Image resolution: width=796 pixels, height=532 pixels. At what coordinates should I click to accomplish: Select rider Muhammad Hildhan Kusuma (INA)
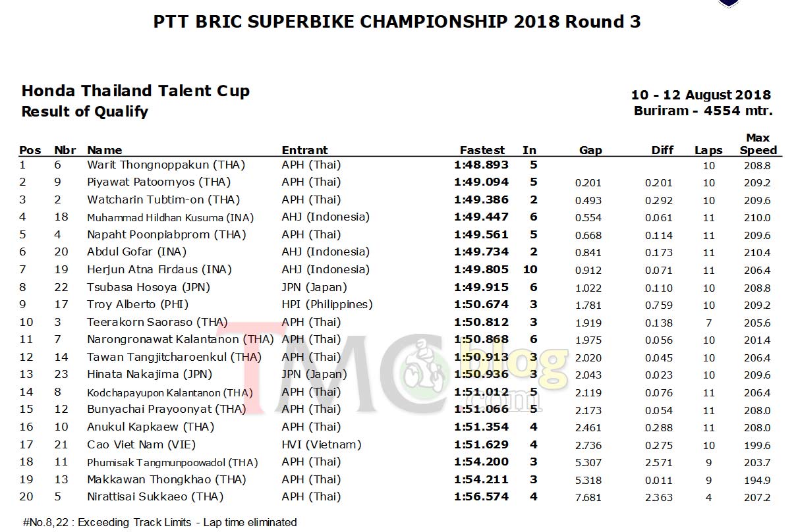(x=170, y=217)
